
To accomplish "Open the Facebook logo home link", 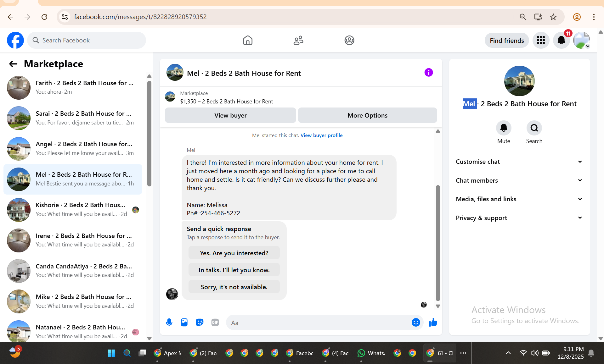I will pyautogui.click(x=15, y=40).
